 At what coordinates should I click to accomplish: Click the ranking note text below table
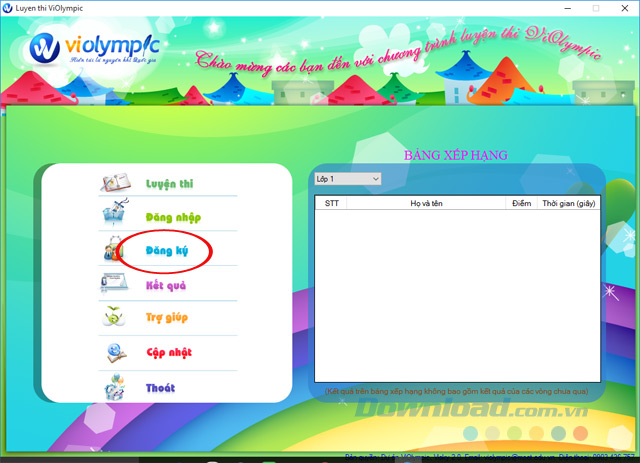(456, 391)
